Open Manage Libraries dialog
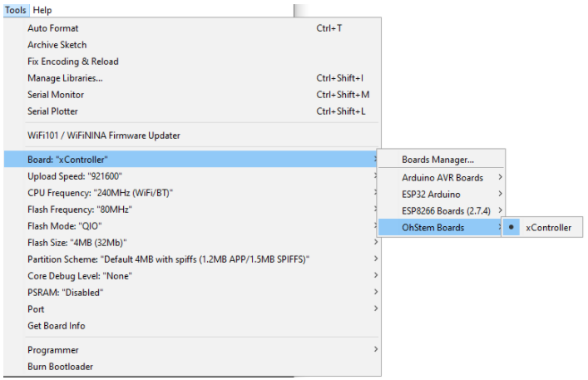Image resolution: width=588 pixels, height=380 pixels. pos(71,78)
